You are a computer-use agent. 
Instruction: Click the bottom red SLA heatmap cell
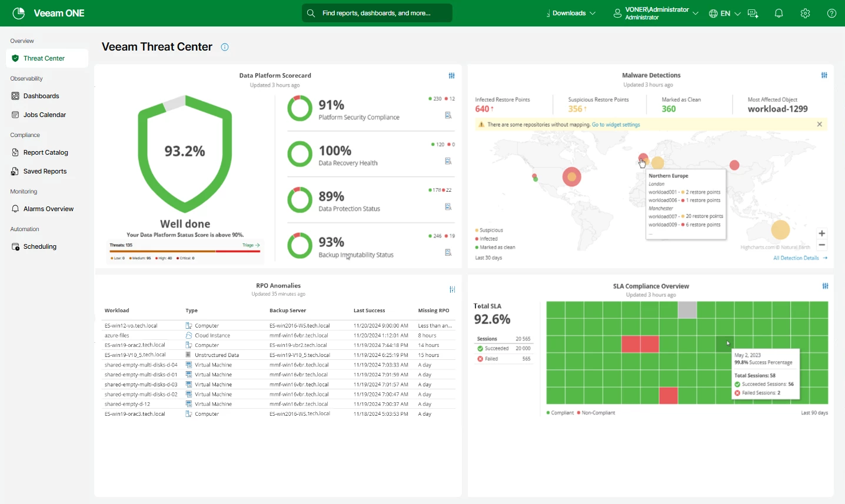coord(668,396)
